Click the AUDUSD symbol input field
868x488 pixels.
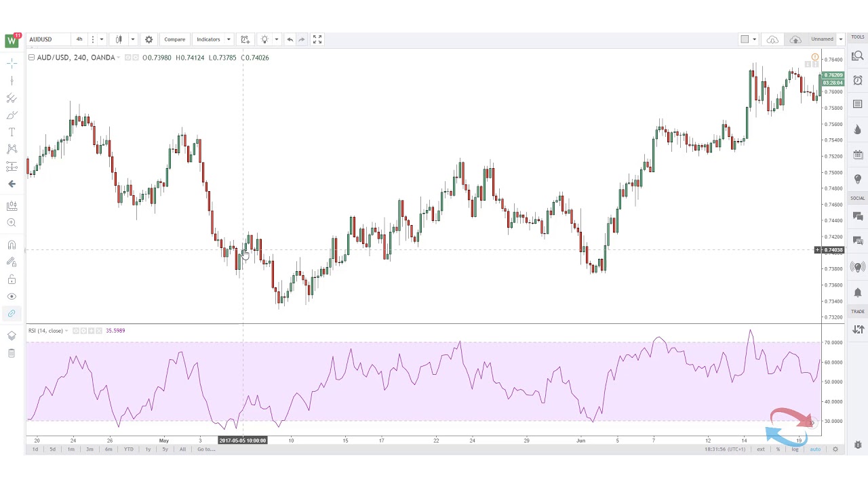click(47, 39)
